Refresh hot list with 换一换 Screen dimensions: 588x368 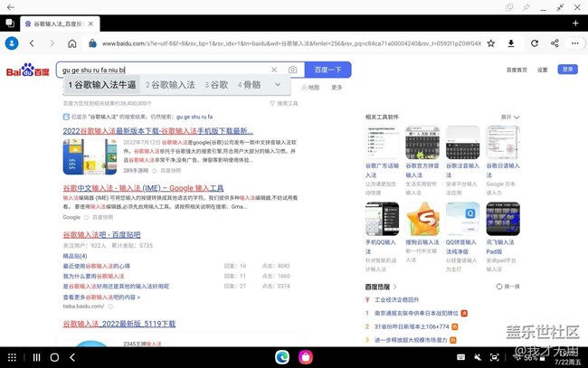(509, 287)
